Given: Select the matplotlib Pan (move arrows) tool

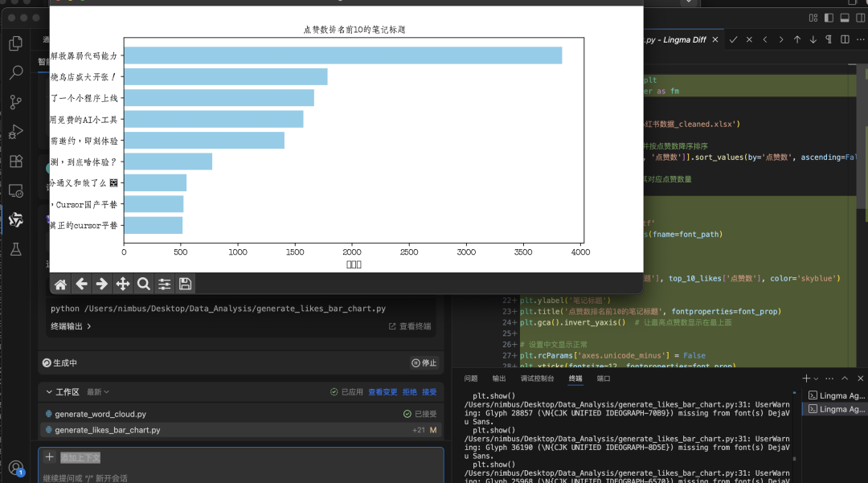Looking at the screenshot, I should (123, 284).
